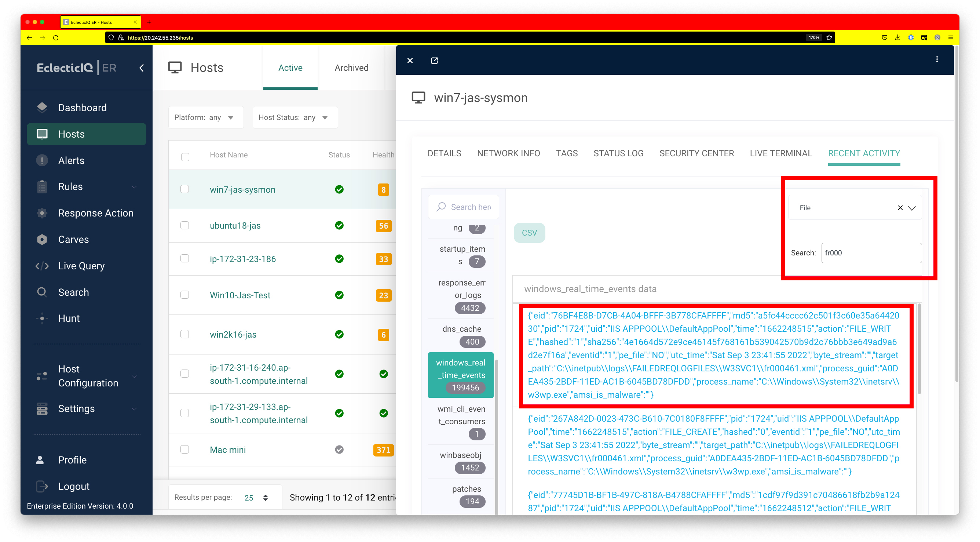Open the NETWORK INFO tab
Image resolution: width=980 pixels, height=542 pixels.
[x=508, y=153]
